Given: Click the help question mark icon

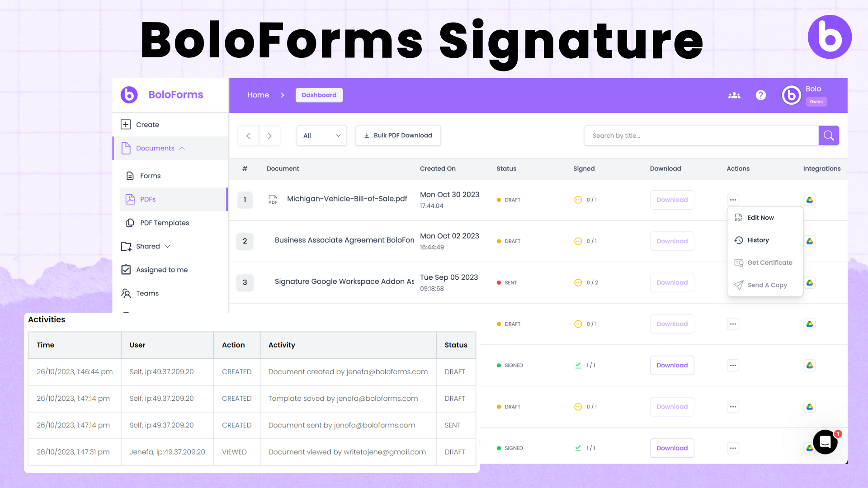Looking at the screenshot, I should tap(761, 95).
